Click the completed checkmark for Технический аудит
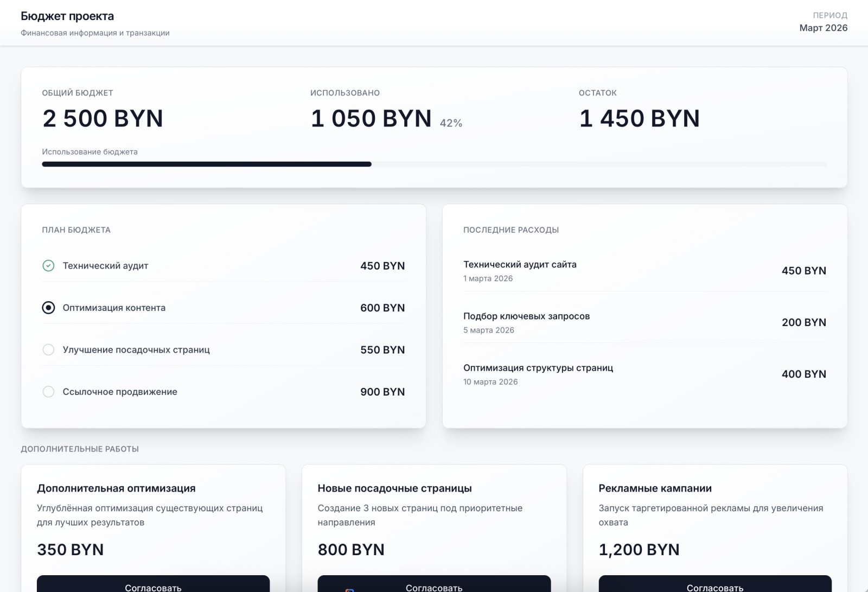Image resolution: width=868 pixels, height=592 pixels. pyautogui.click(x=48, y=265)
